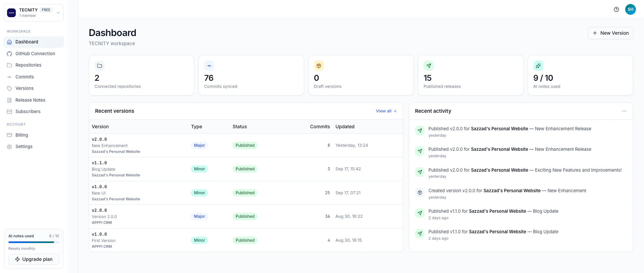Click the Subscribers envelope icon
This screenshot has height=273, width=644.
pyautogui.click(x=9, y=112)
